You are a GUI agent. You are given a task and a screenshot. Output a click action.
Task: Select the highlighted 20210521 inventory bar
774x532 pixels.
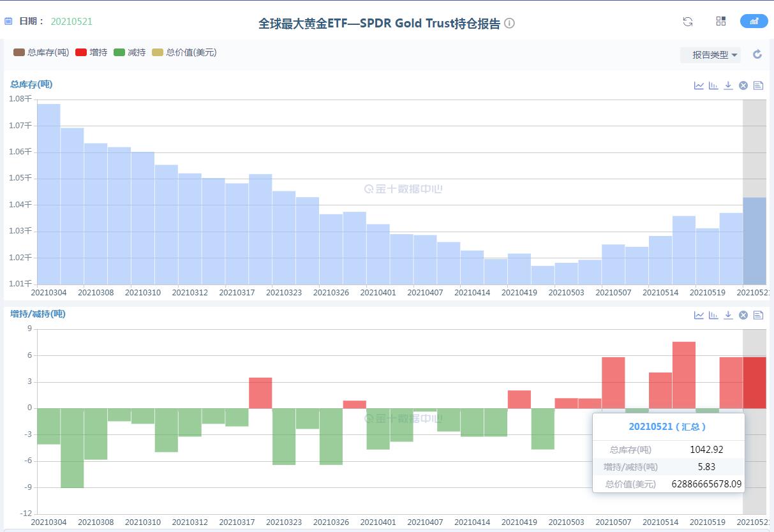coord(754,240)
